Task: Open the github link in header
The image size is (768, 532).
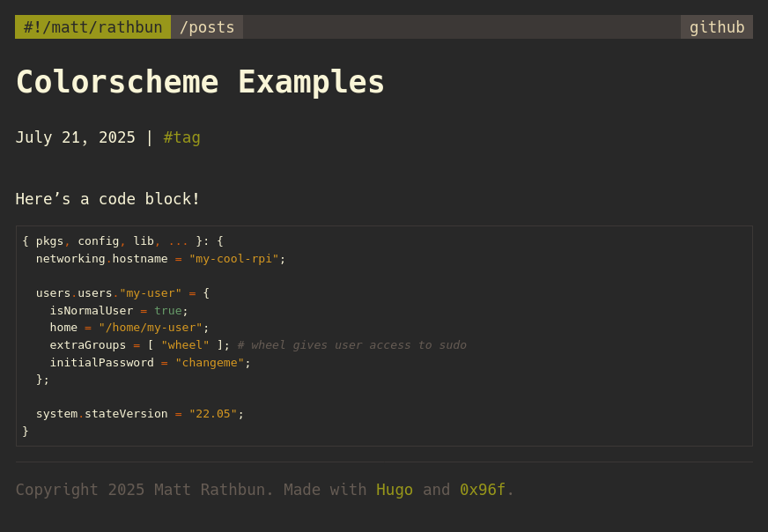Action: 716,27
